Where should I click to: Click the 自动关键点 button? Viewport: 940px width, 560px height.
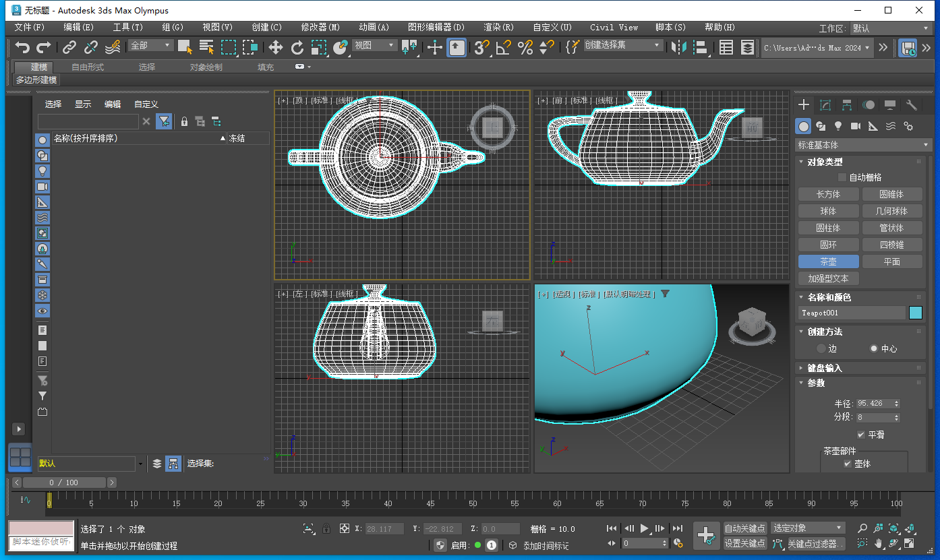pyautogui.click(x=744, y=528)
